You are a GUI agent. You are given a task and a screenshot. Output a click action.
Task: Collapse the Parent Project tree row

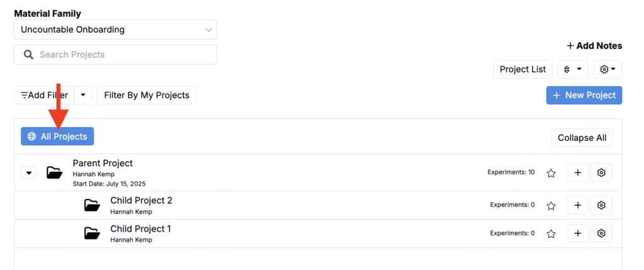(29, 172)
